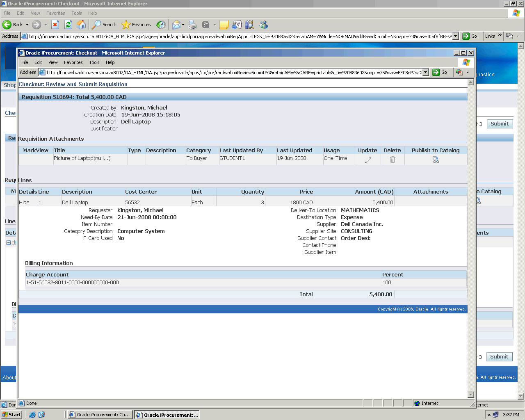
Task: Click the trash Delete icon for the attachment
Action: coord(393,160)
